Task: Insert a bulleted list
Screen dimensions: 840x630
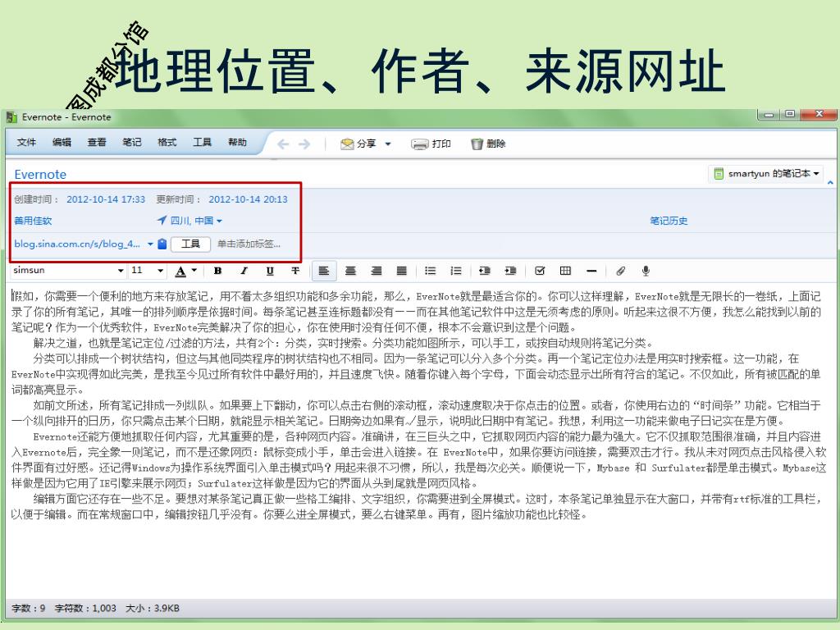Action: point(430,271)
